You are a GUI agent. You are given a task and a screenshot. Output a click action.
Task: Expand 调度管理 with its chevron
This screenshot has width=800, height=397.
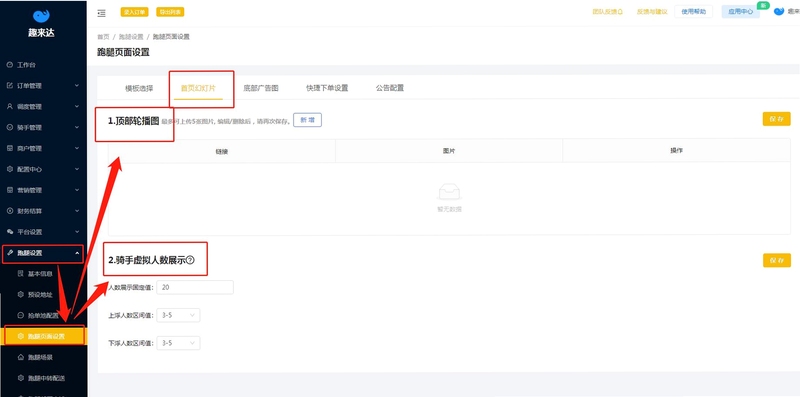point(77,107)
